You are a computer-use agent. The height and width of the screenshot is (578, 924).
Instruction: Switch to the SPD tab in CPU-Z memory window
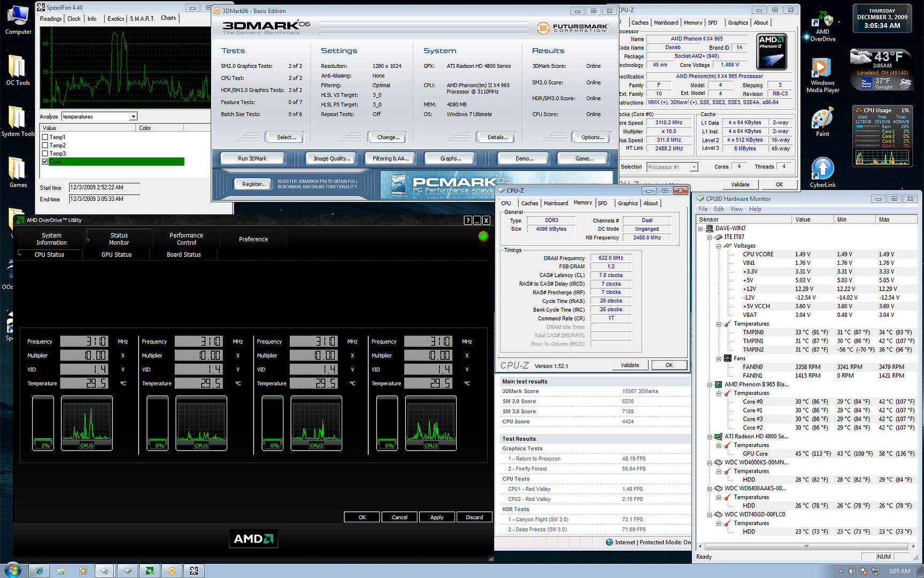[603, 203]
